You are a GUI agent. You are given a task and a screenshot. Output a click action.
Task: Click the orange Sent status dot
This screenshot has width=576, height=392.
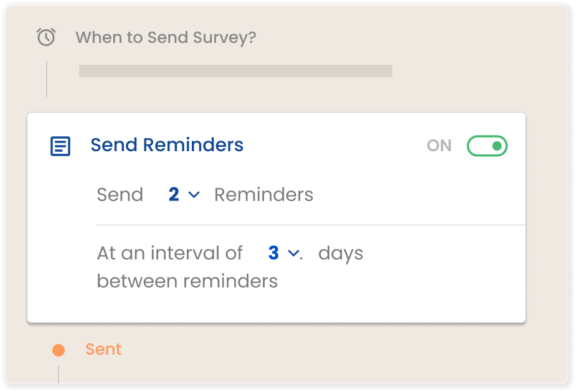point(59,350)
